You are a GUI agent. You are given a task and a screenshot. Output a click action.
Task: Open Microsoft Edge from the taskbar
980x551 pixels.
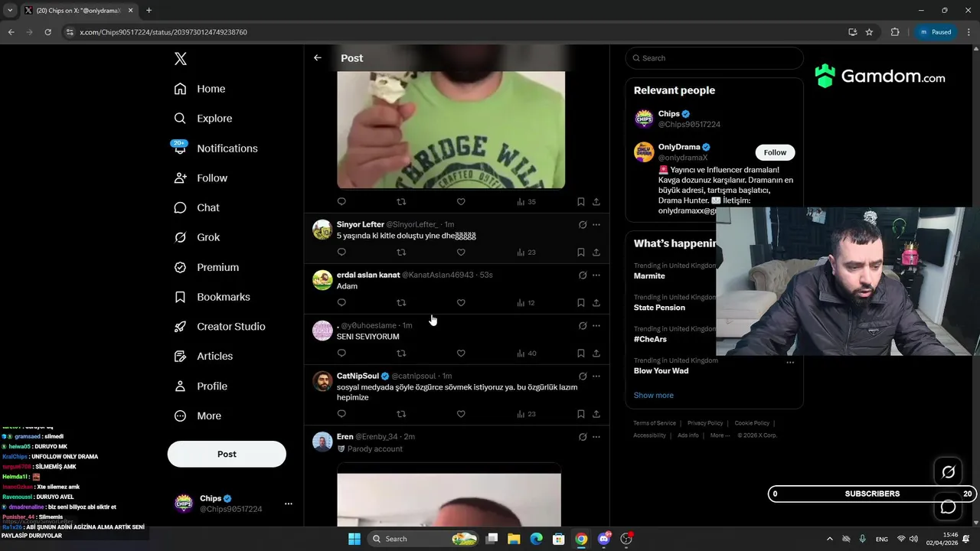(x=537, y=539)
